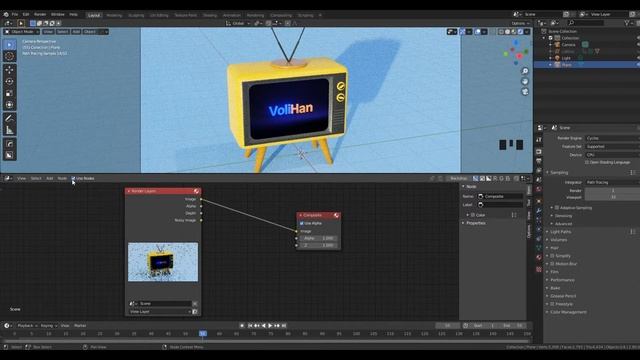Click the outliner search field

[585, 23]
